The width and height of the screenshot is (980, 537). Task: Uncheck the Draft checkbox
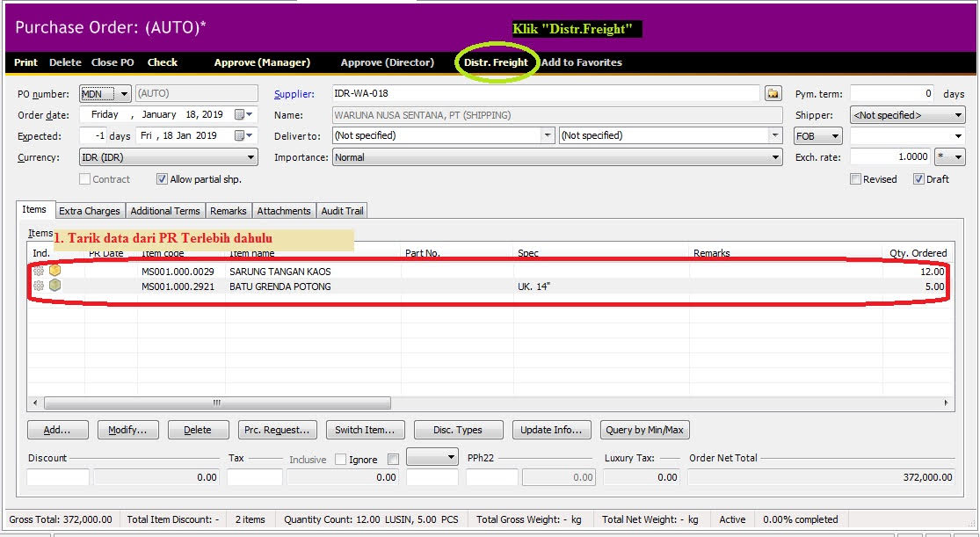click(918, 179)
